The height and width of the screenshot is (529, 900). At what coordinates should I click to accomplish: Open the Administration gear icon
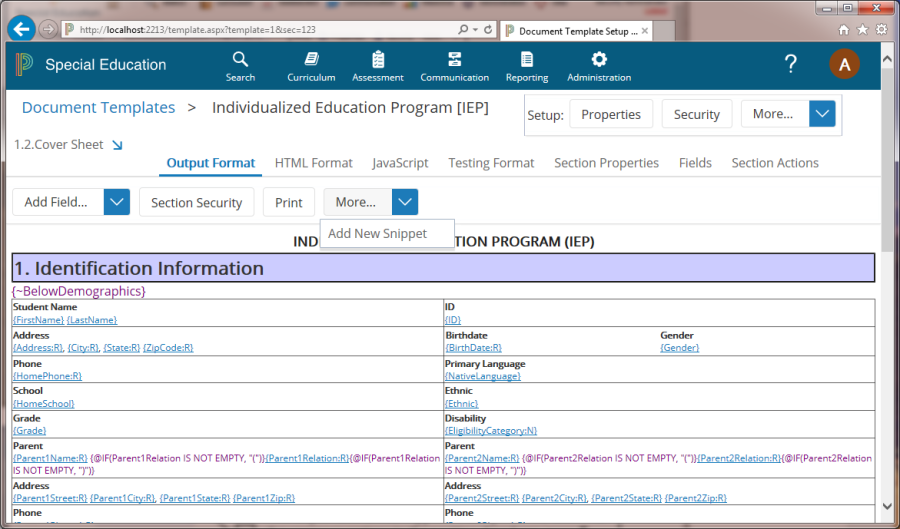(x=599, y=60)
